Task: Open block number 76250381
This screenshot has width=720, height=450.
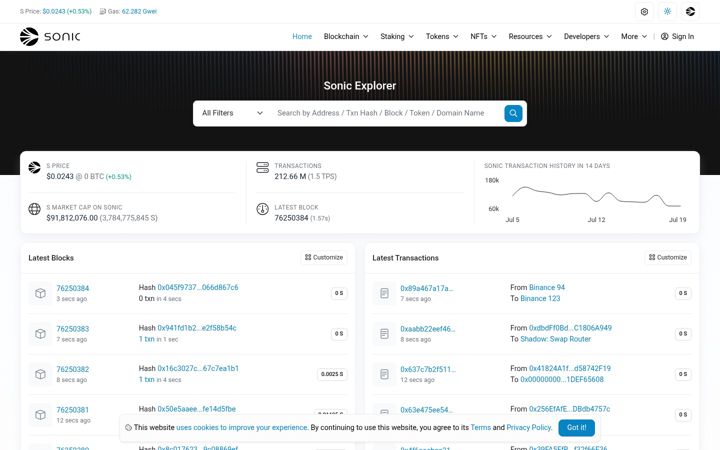Action: (x=73, y=410)
